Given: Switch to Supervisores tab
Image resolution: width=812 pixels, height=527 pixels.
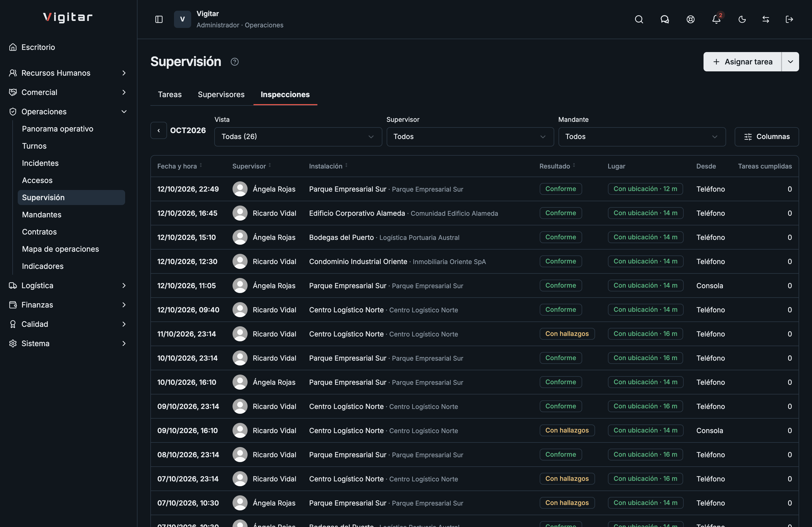Looking at the screenshot, I should tap(221, 94).
